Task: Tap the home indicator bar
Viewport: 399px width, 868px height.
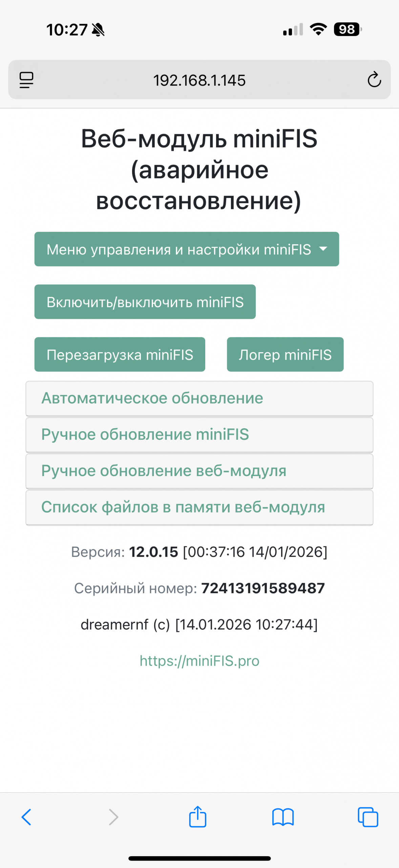Action: [199, 859]
